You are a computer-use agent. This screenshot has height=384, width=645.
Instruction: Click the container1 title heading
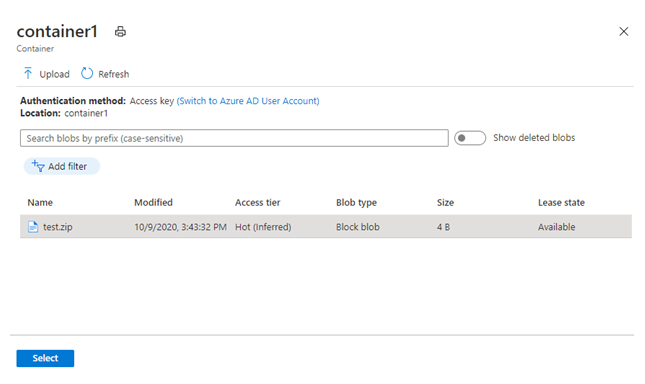click(57, 31)
